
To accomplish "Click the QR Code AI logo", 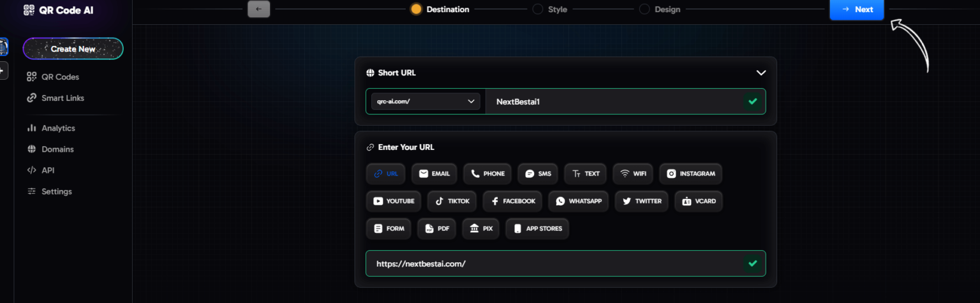I will click(x=59, y=10).
